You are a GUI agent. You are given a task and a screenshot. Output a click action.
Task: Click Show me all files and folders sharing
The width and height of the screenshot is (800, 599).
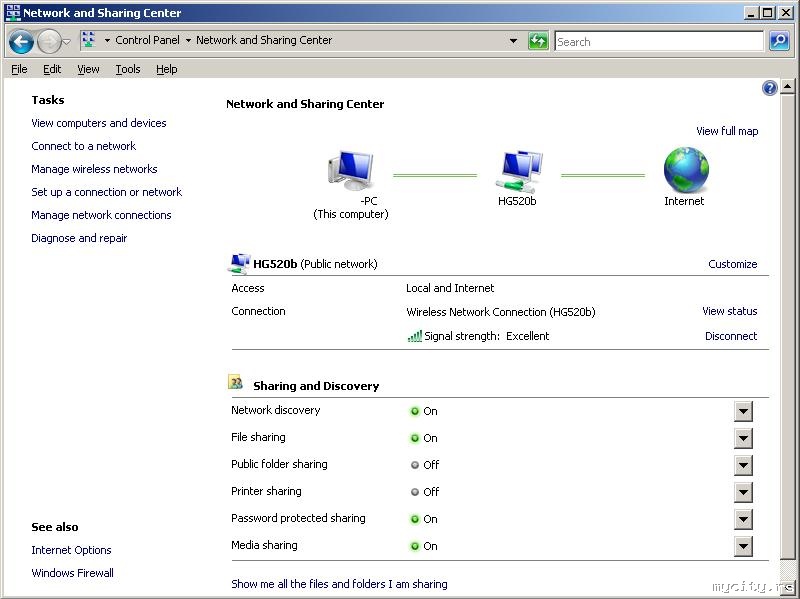pyautogui.click(x=339, y=584)
